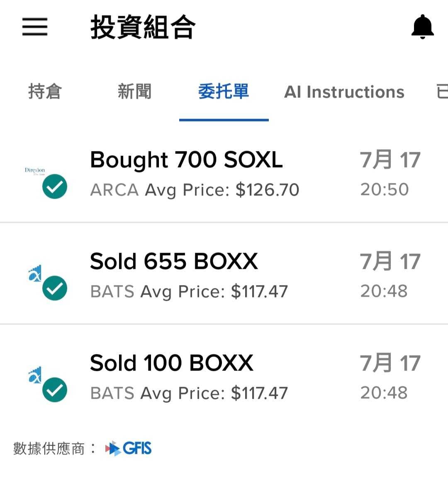Tap the logo on the Sold 655 BOXX order
Screen dimensions: 448x499
click(x=35, y=273)
